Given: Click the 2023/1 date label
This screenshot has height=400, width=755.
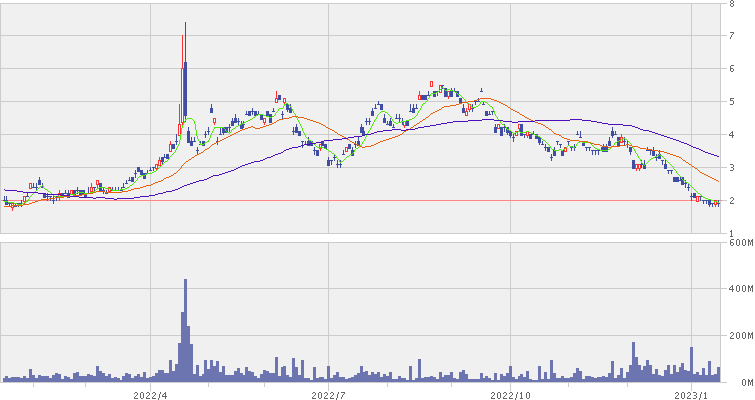Looking at the screenshot, I should pos(692,394).
